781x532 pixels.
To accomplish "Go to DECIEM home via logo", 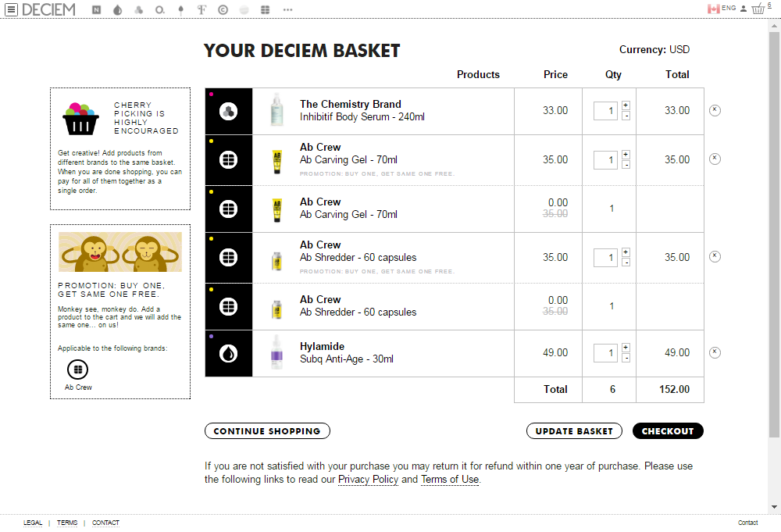I will click(x=48, y=9).
